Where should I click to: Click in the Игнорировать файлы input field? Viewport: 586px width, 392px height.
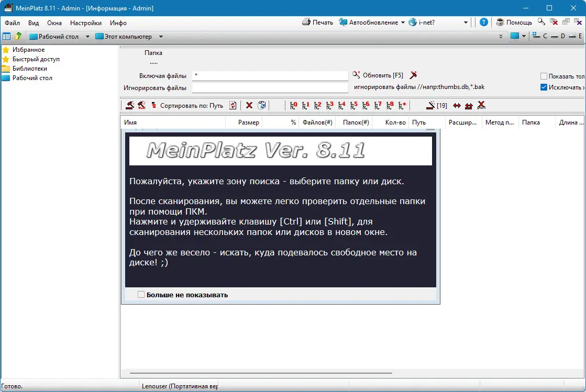270,88
